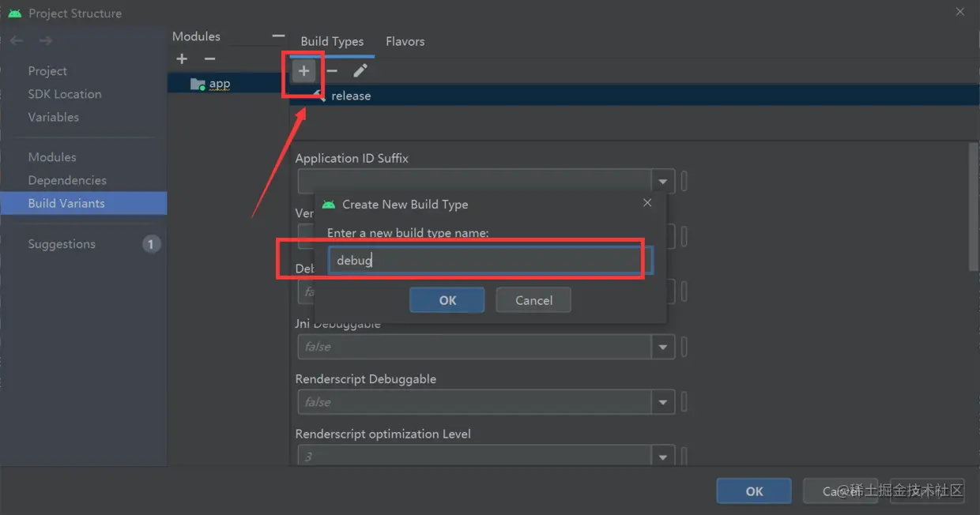This screenshot has width=980, height=515.
Task: Open the Renderscript optimization Level dropdown arrow
Action: click(x=663, y=457)
